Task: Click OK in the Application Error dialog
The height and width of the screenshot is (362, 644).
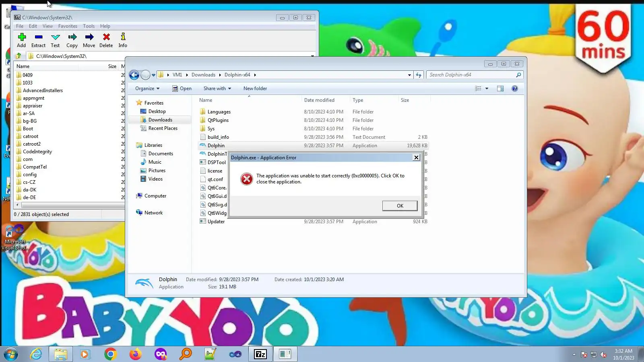Action: (400, 206)
